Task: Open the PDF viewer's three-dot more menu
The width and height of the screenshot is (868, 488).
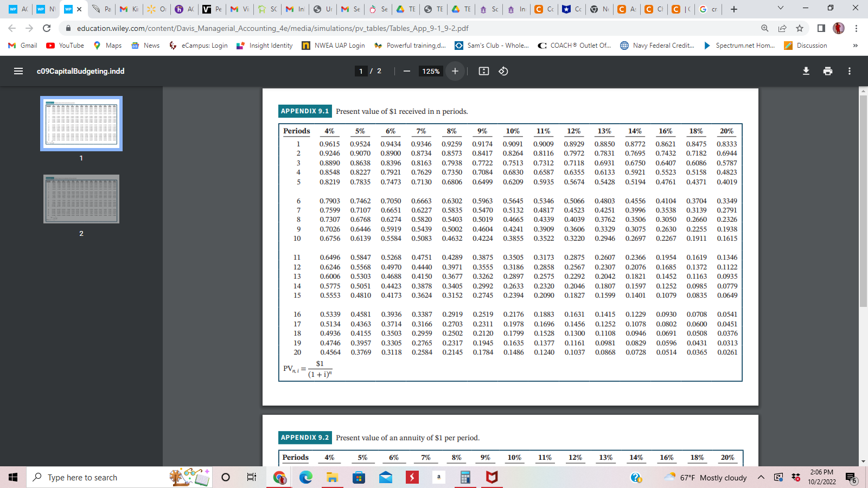Action: pos(850,71)
